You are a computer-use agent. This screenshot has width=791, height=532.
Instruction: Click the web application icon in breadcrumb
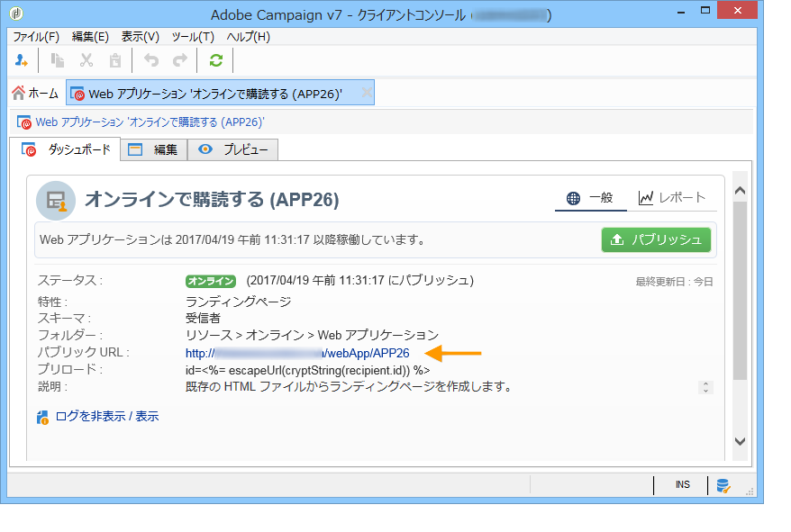tap(23, 122)
